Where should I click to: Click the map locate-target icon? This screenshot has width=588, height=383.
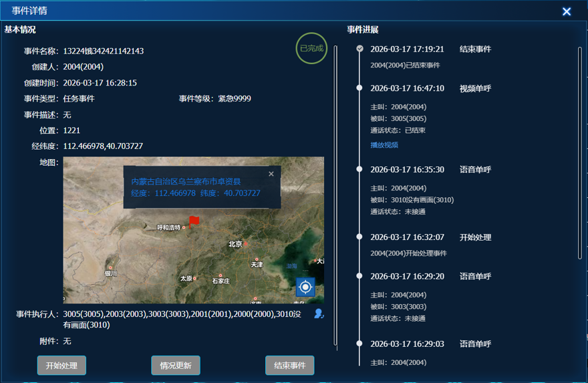305,287
